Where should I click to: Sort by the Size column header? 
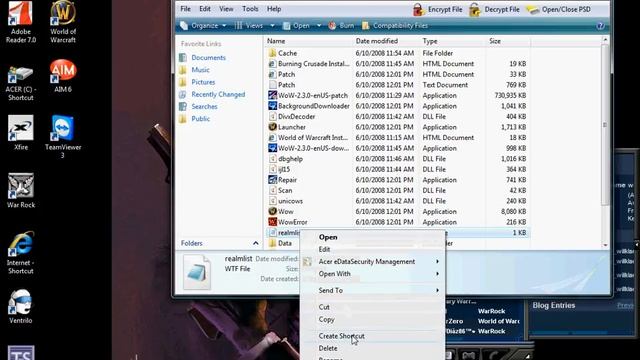508,41
